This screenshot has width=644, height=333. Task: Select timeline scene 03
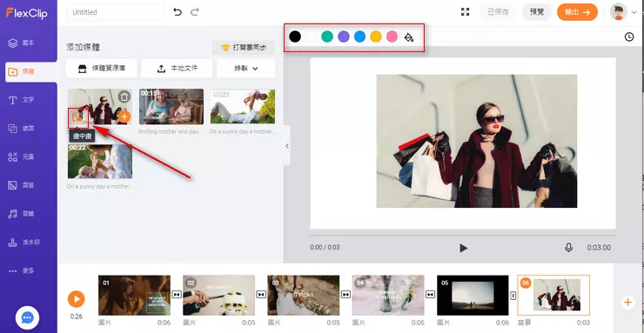coord(304,296)
